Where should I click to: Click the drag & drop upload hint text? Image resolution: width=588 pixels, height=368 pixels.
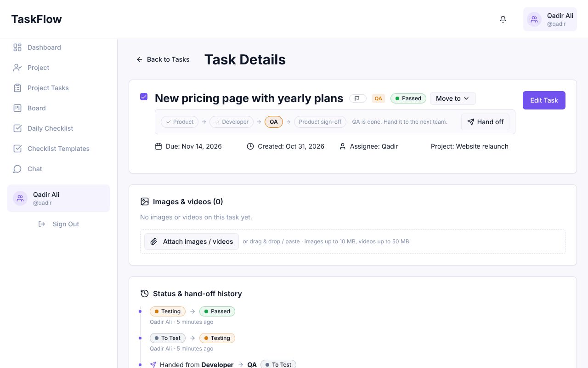pos(326,241)
